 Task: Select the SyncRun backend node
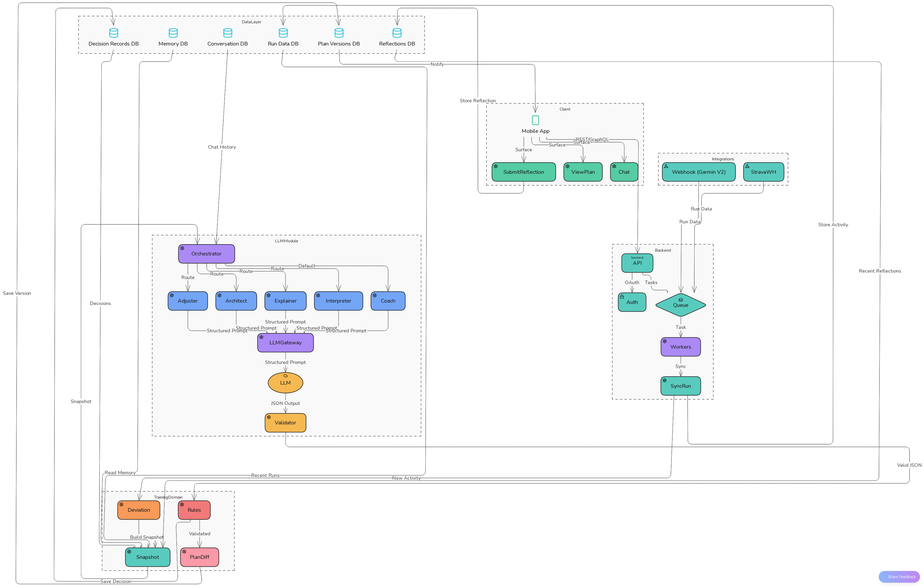[x=681, y=386]
